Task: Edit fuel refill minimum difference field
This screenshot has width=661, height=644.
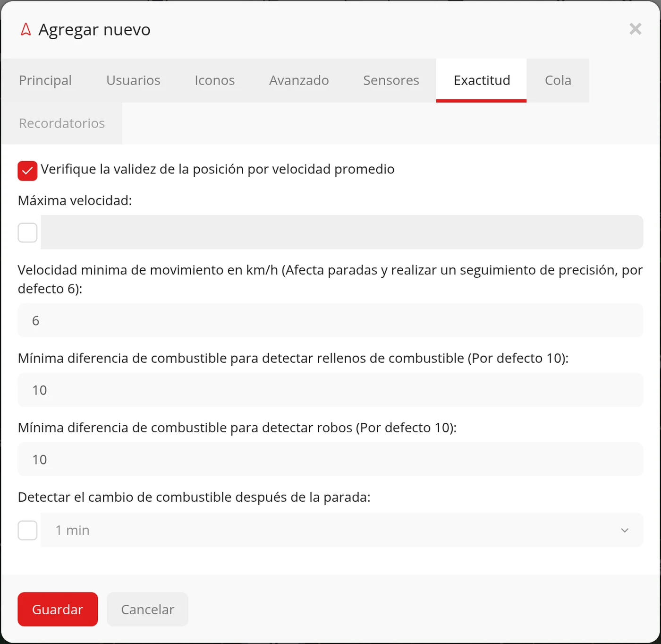Action: click(x=330, y=390)
